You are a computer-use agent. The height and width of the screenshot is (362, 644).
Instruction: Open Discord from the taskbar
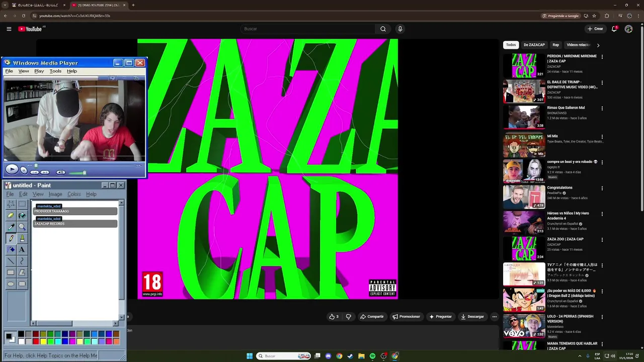(x=328, y=356)
